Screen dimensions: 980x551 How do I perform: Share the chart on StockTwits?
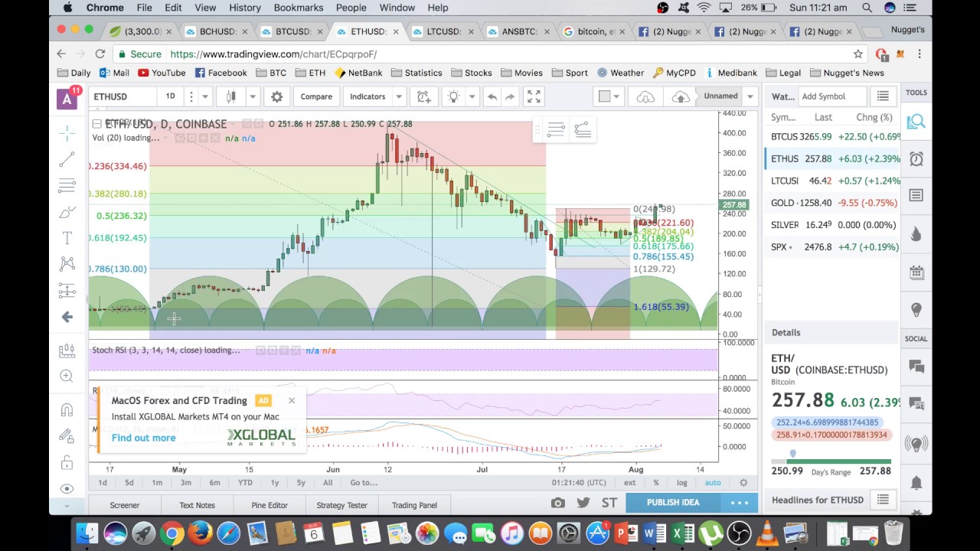point(609,503)
